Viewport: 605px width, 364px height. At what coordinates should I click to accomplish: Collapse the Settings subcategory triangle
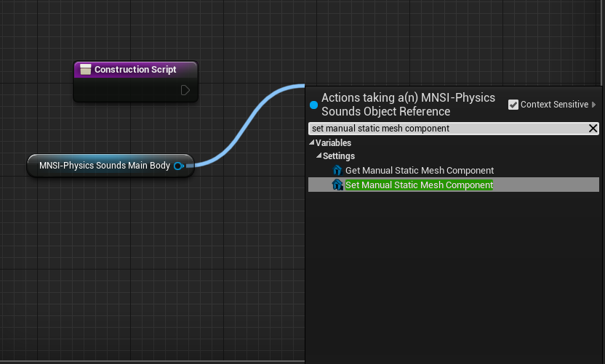[318, 156]
